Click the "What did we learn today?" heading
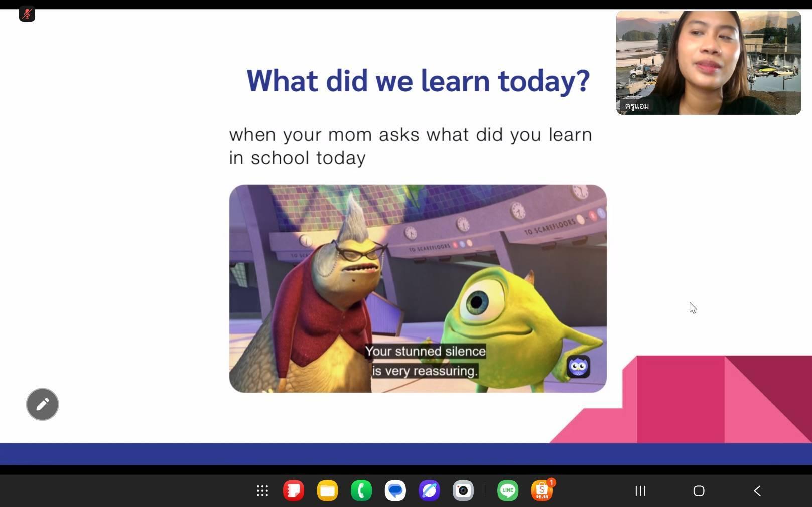 click(418, 81)
